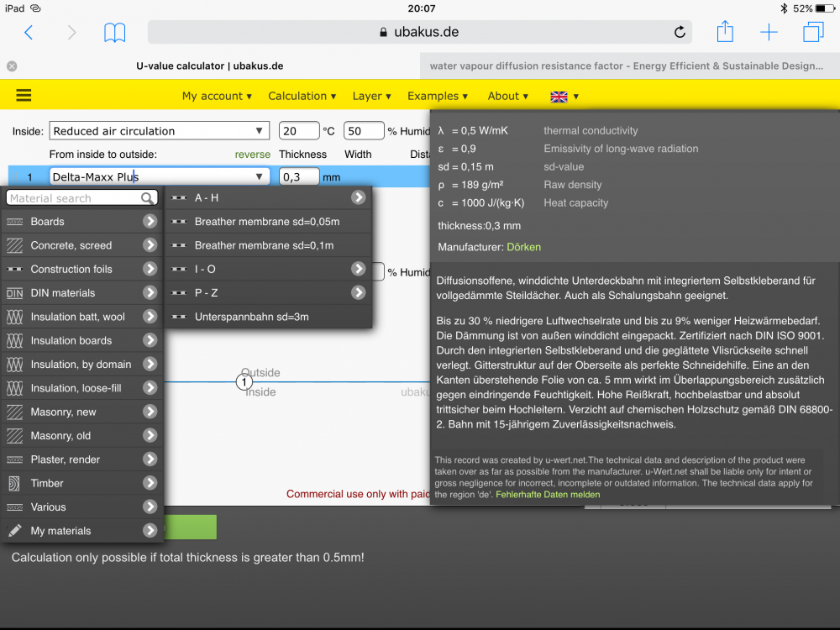This screenshot has width=840, height=630.
Task: Open the Various category row
Action: (x=82, y=507)
